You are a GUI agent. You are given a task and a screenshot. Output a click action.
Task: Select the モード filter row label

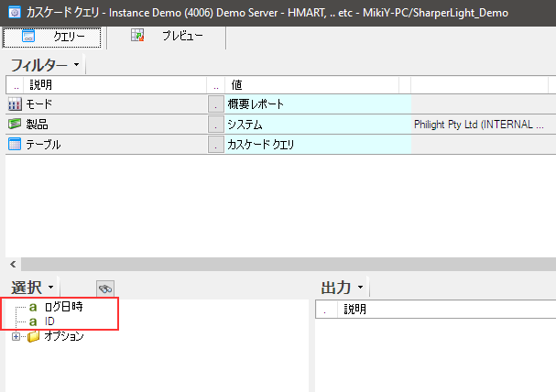coord(39,104)
